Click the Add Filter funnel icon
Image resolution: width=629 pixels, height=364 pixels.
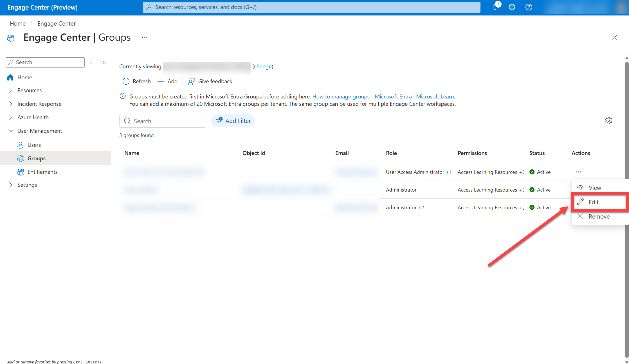pyautogui.click(x=219, y=120)
